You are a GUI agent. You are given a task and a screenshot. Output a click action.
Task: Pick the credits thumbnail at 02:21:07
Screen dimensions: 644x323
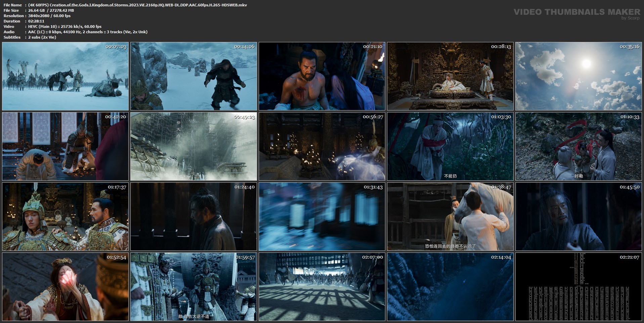[578, 287]
